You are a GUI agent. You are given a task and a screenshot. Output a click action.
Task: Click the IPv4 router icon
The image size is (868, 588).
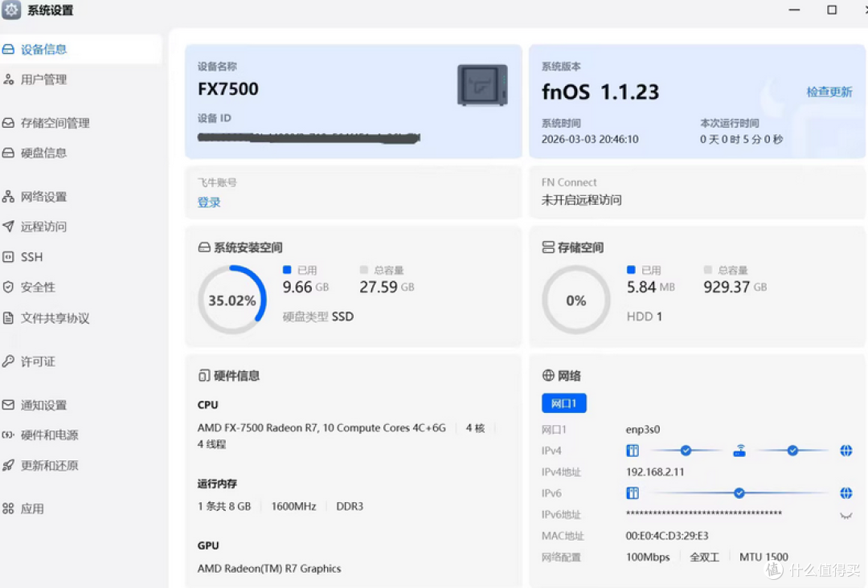[x=739, y=451]
